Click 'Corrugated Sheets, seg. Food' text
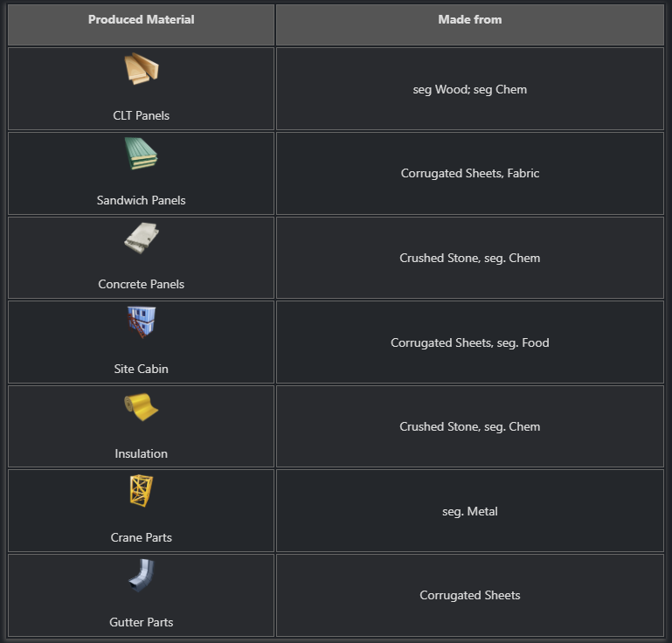The width and height of the screenshot is (672, 643). point(470,342)
